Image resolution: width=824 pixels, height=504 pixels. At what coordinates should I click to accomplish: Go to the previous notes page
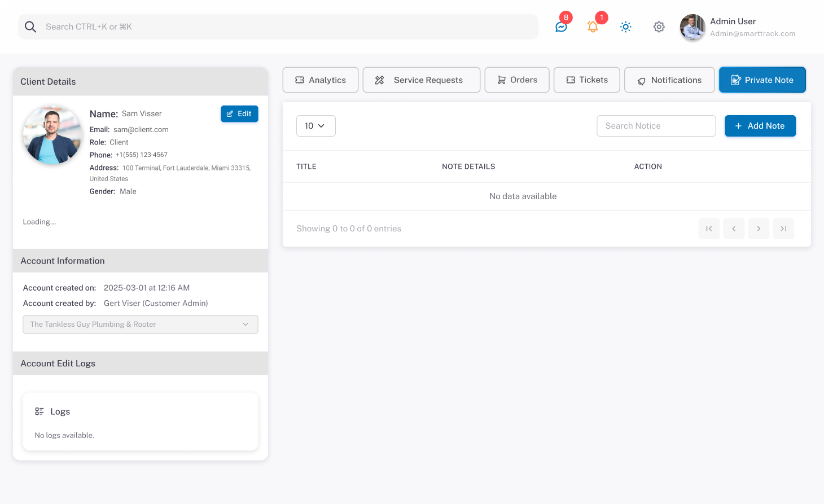tap(734, 229)
